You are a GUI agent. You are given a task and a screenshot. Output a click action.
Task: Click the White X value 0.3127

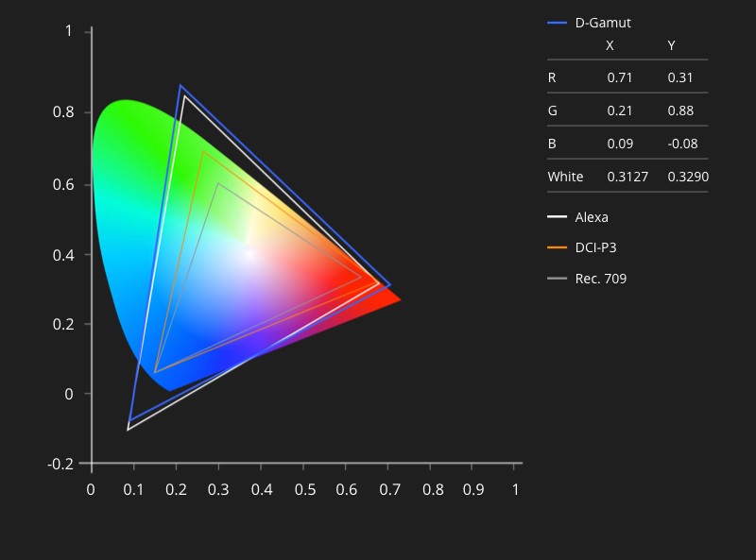(x=627, y=177)
